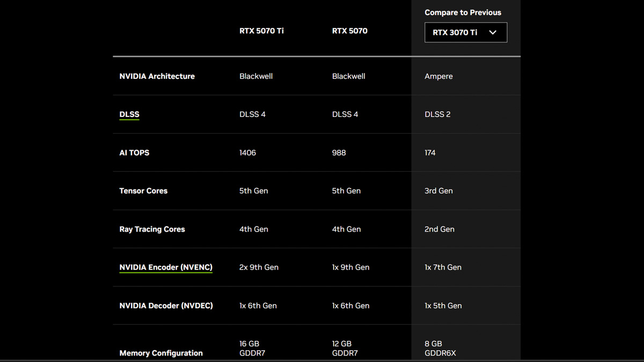The image size is (644, 362).
Task: Select the 1x 7th Gen encoder cell
Action: pos(443,267)
